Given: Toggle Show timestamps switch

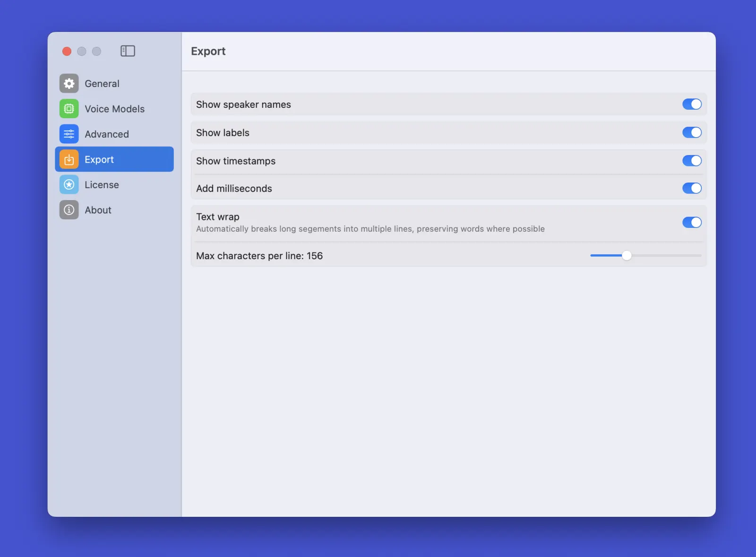Looking at the screenshot, I should [692, 161].
